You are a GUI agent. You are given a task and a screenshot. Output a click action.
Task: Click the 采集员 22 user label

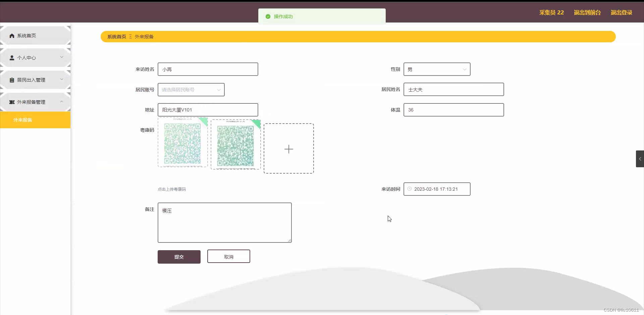551,12
